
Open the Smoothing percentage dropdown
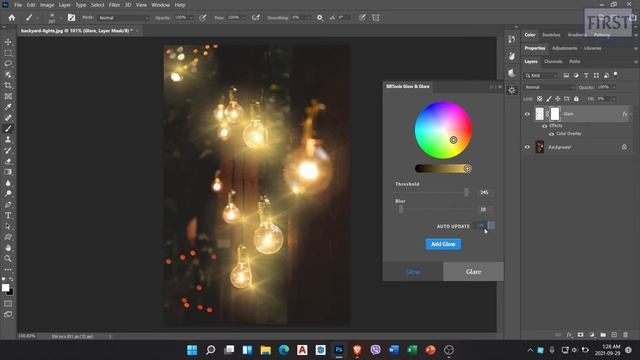[x=308, y=18]
